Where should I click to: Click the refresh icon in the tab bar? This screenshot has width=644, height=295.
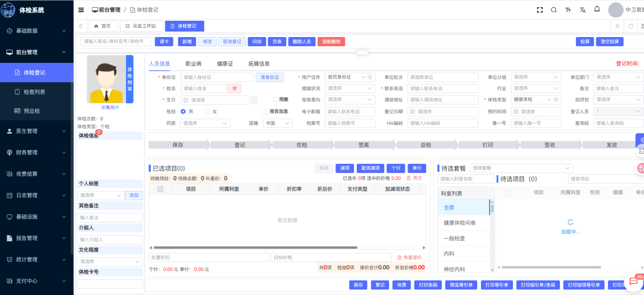[x=631, y=26]
